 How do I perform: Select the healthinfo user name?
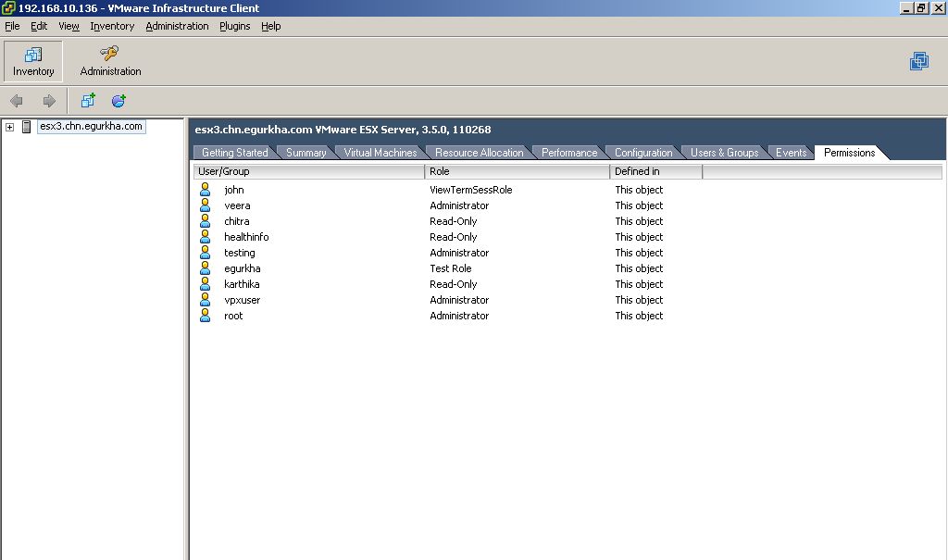click(x=246, y=236)
